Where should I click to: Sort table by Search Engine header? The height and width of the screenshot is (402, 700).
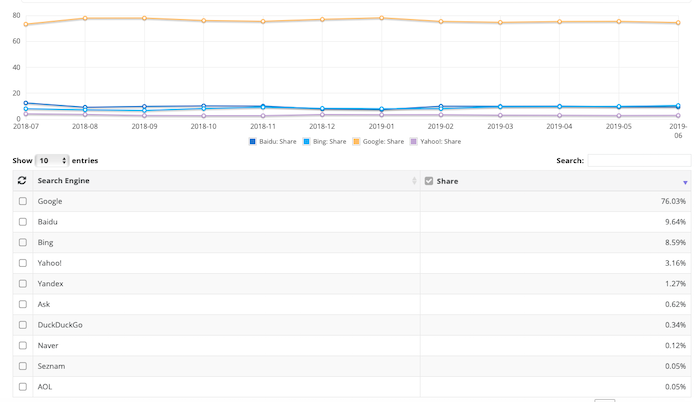coord(64,181)
